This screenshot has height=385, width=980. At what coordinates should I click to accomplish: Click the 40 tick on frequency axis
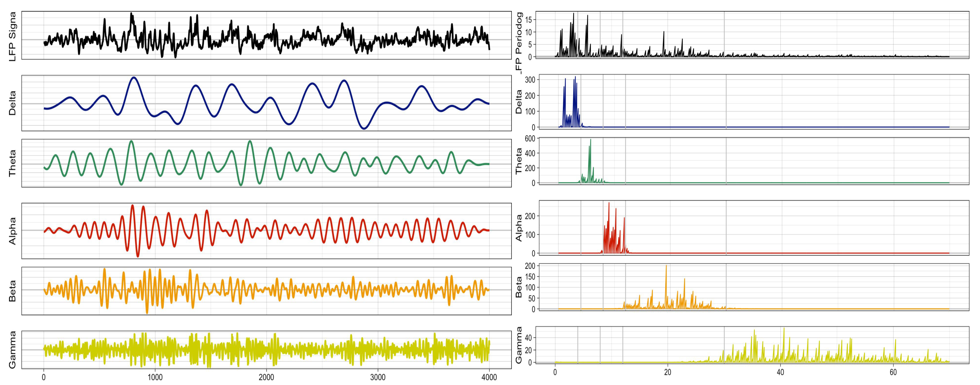coord(780,372)
